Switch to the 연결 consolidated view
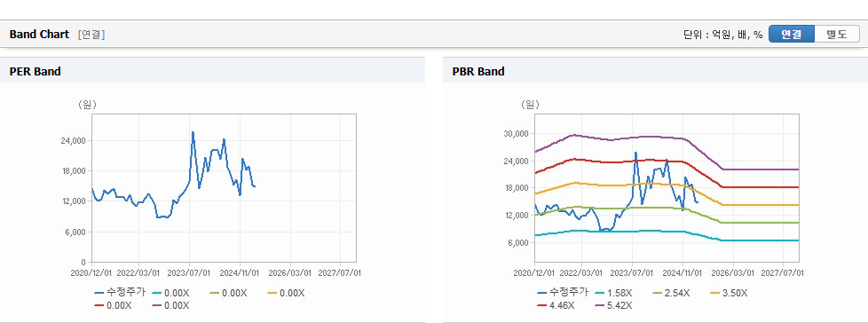The width and height of the screenshot is (868, 323). click(792, 35)
